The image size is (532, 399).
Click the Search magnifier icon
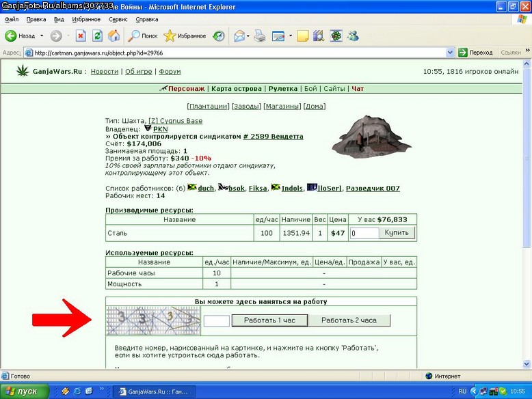(x=133, y=36)
